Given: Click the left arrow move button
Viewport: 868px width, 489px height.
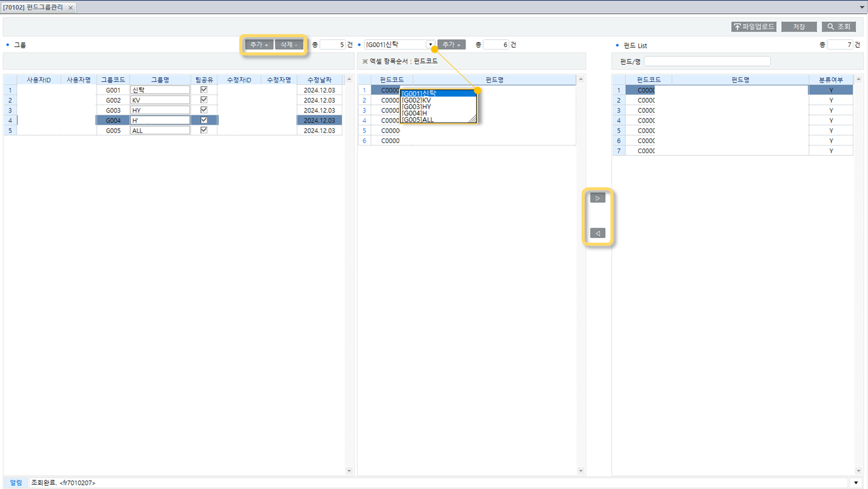Looking at the screenshot, I should pos(598,233).
